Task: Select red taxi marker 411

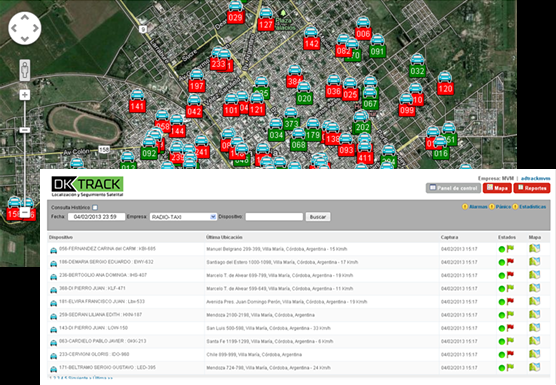Action: pos(365,152)
